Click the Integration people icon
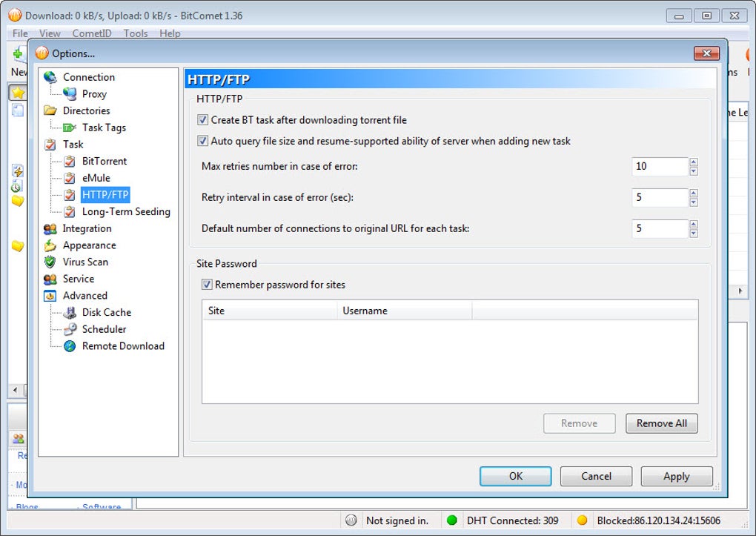This screenshot has width=756, height=536. 50,228
